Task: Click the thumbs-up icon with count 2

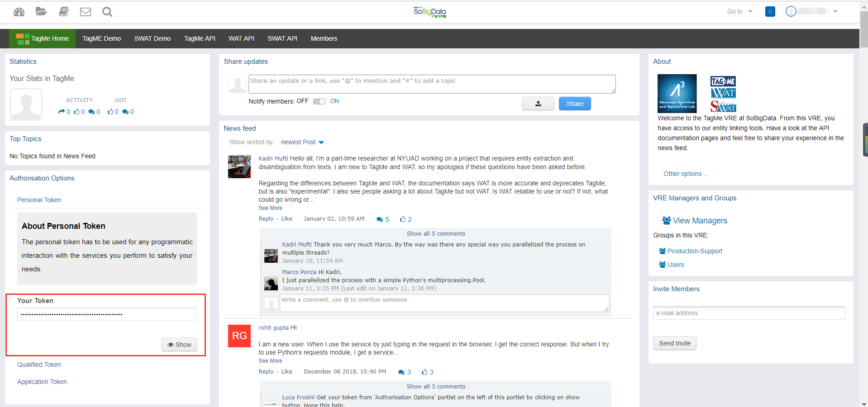Action: (x=403, y=219)
